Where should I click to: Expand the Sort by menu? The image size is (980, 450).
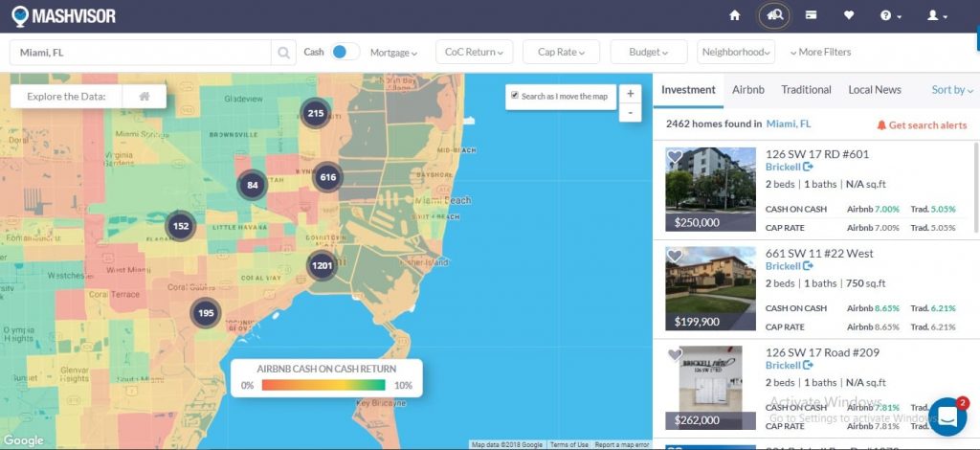(952, 90)
